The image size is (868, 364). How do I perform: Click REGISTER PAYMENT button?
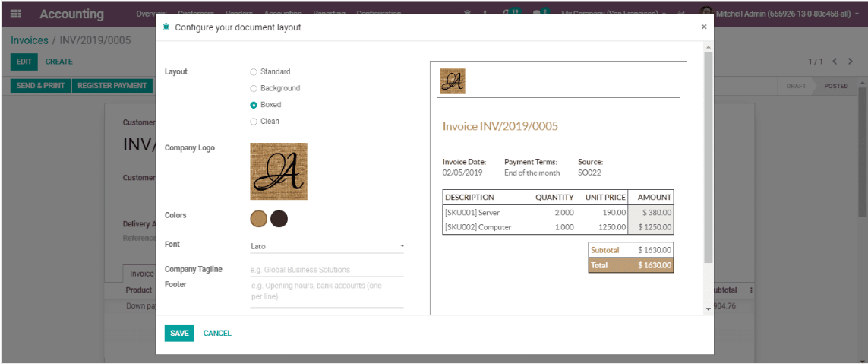112,86
